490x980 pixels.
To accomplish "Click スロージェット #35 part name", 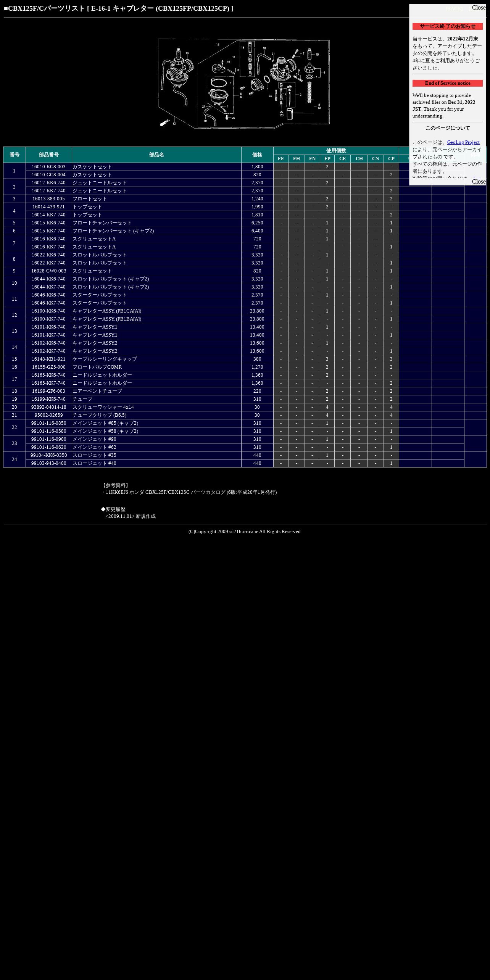I will point(94,455).
